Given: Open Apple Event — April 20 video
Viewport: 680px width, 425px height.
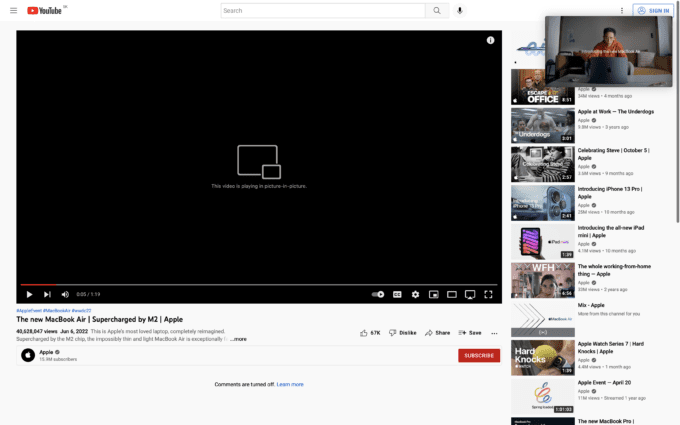Looking at the screenshot, I should [x=604, y=382].
